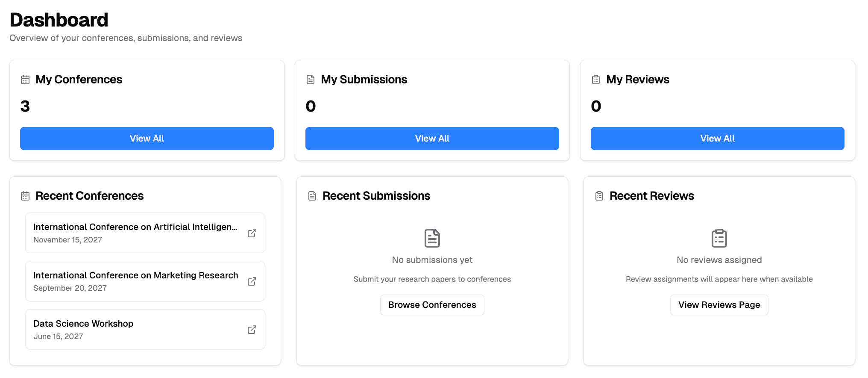The image size is (868, 378).
Task: Click the calendar icon next to Recent Conferences
Action: pyautogui.click(x=25, y=196)
